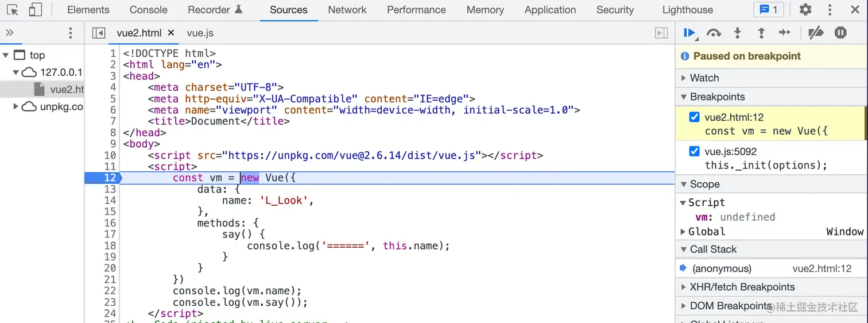Click the 'L_Look' string in code
Screen dimensions: 868x323
pyautogui.click(x=284, y=201)
